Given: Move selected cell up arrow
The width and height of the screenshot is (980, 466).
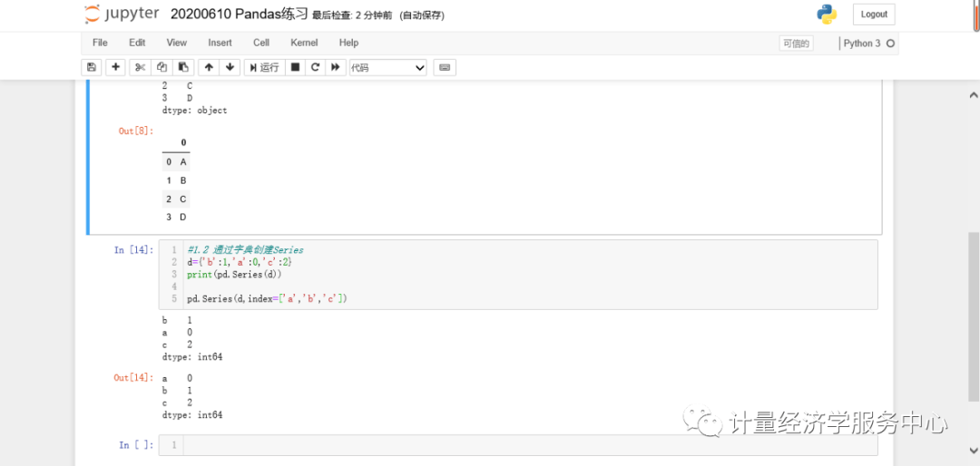Looking at the screenshot, I should tap(209, 67).
